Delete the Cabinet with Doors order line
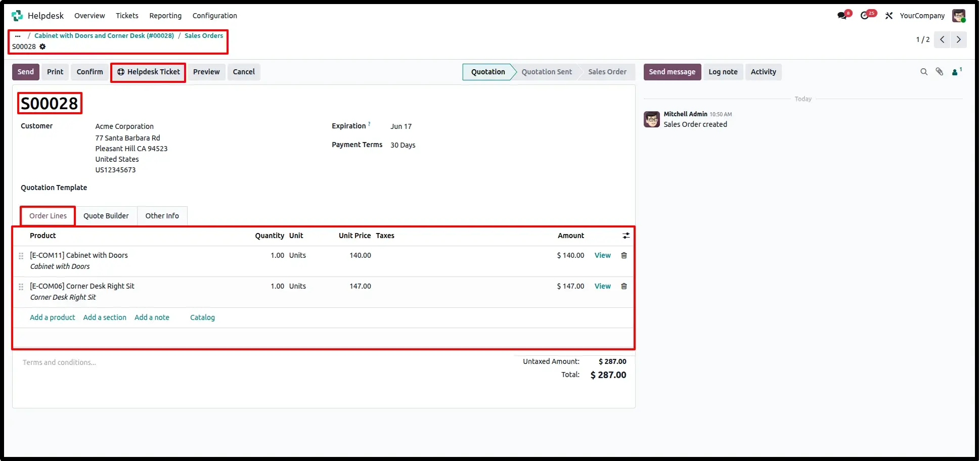 pos(624,255)
